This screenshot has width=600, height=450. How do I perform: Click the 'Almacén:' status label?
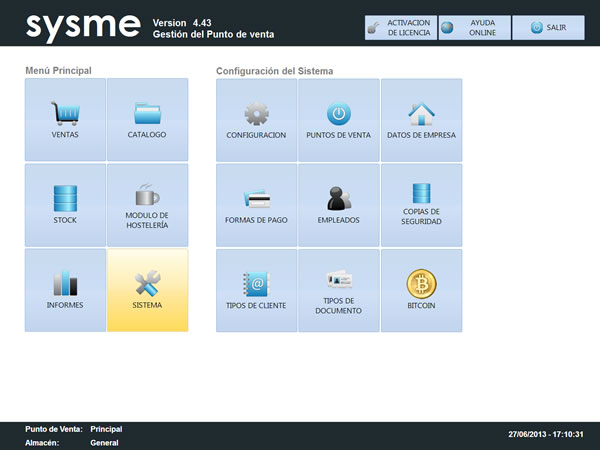[x=42, y=443]
